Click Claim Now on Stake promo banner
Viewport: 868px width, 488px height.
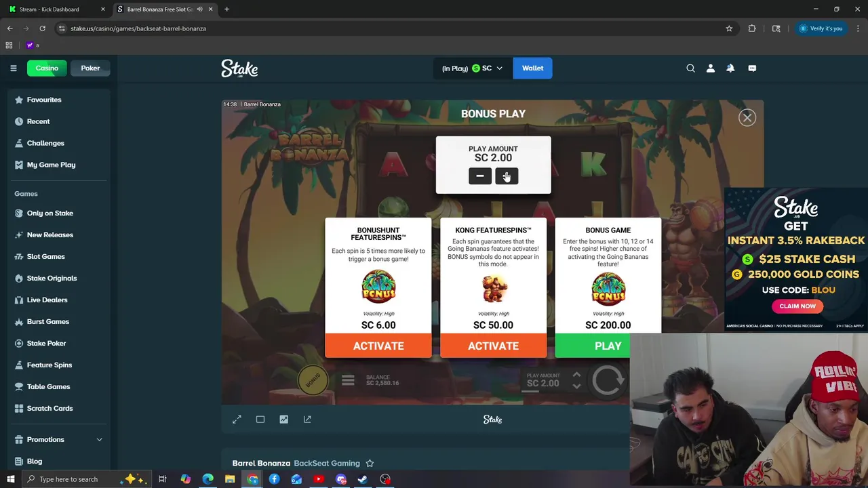[x=797, y=306]
